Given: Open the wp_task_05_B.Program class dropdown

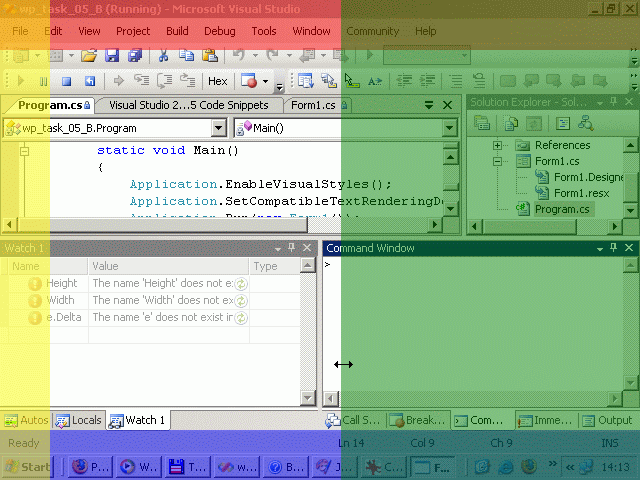Looking at the screenshot, I should click(219, 128).
